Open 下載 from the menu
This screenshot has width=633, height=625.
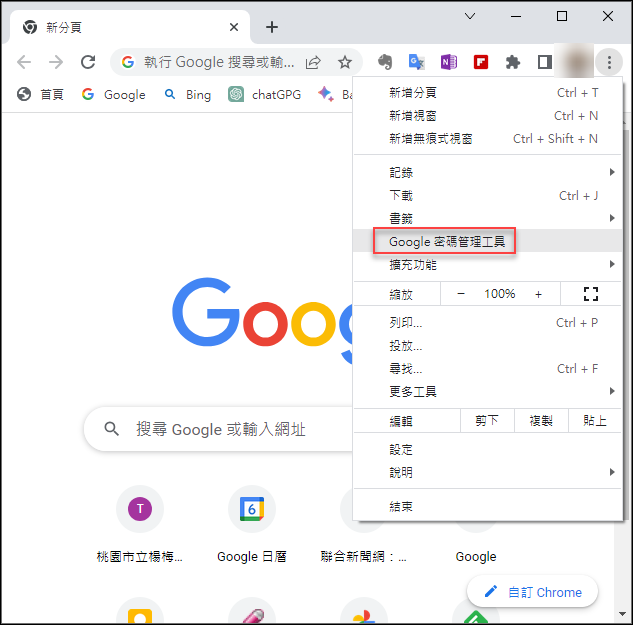tap(488, 196)
